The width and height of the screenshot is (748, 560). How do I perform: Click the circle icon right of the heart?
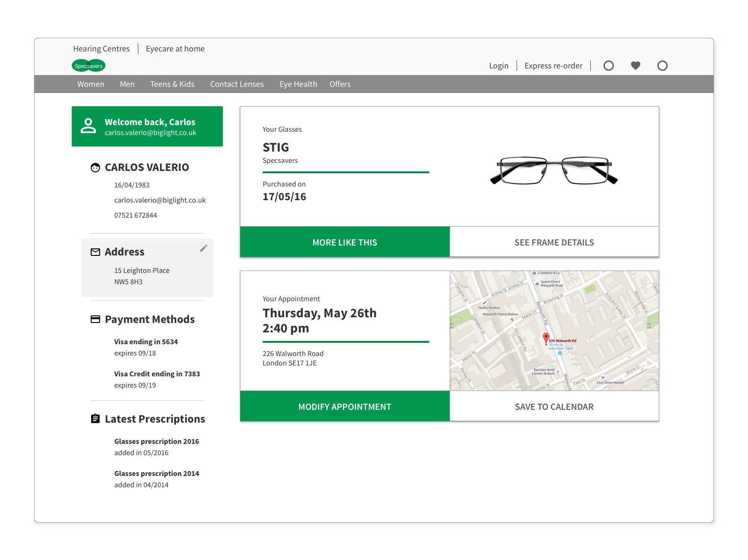[x=663, y=66]
